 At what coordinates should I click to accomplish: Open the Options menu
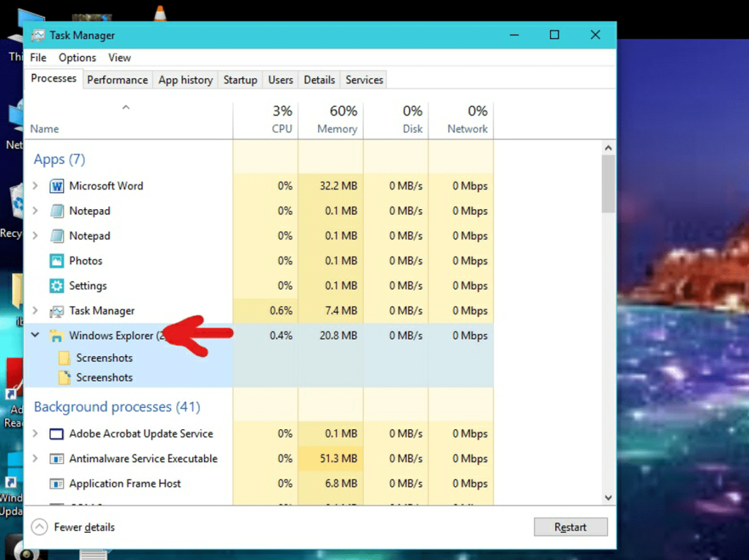pos(77,57)
